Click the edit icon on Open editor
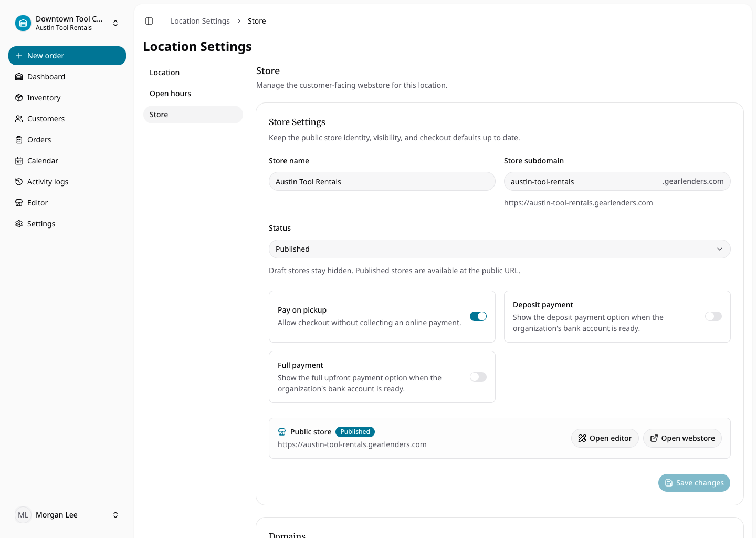Viewport: 756px width, 538px height. click(x=582, y=438)
